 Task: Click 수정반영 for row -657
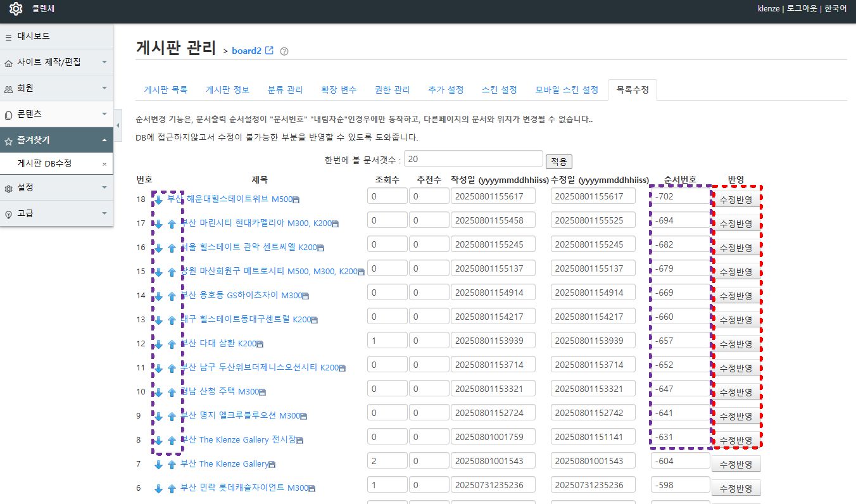736,344
